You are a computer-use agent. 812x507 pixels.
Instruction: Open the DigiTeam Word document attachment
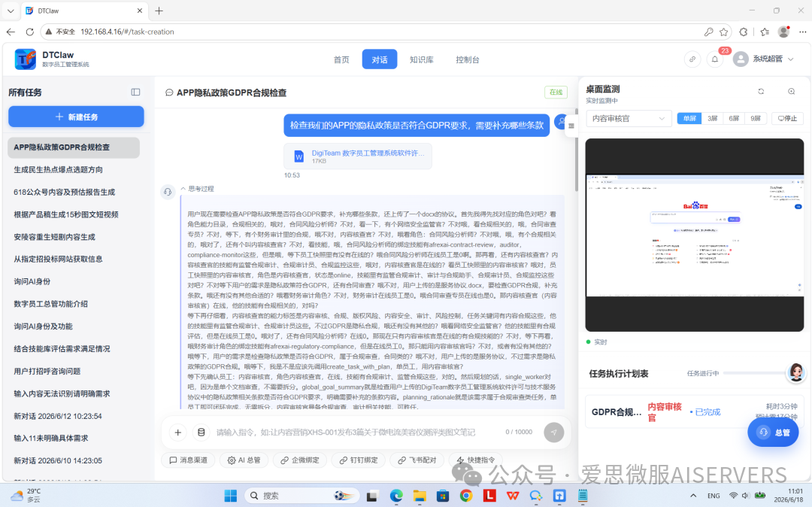point(358,156)
